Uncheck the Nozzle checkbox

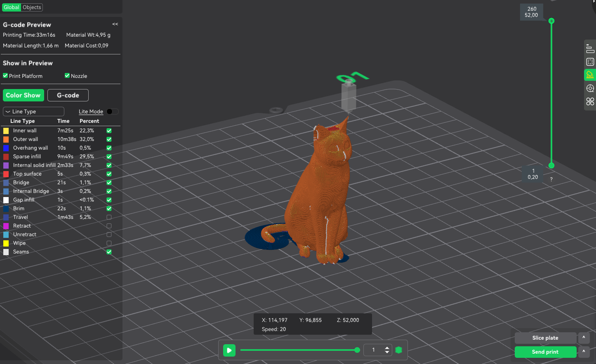(67, 76)
